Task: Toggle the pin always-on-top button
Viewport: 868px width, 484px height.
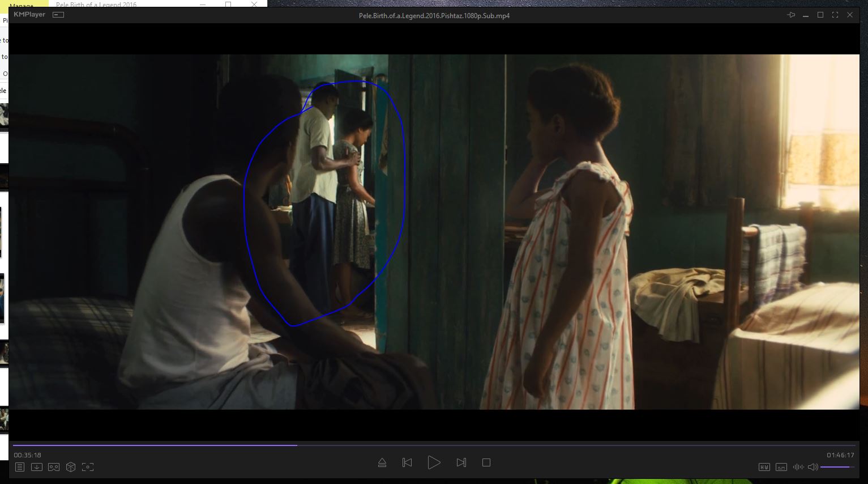Action: pyautogui.click(x=791, y=15)
